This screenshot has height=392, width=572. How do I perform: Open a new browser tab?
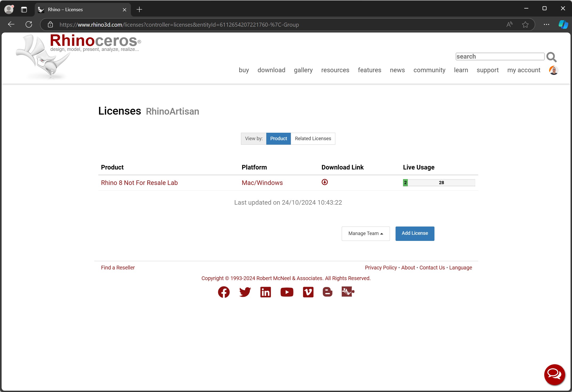tap(139, 10)
